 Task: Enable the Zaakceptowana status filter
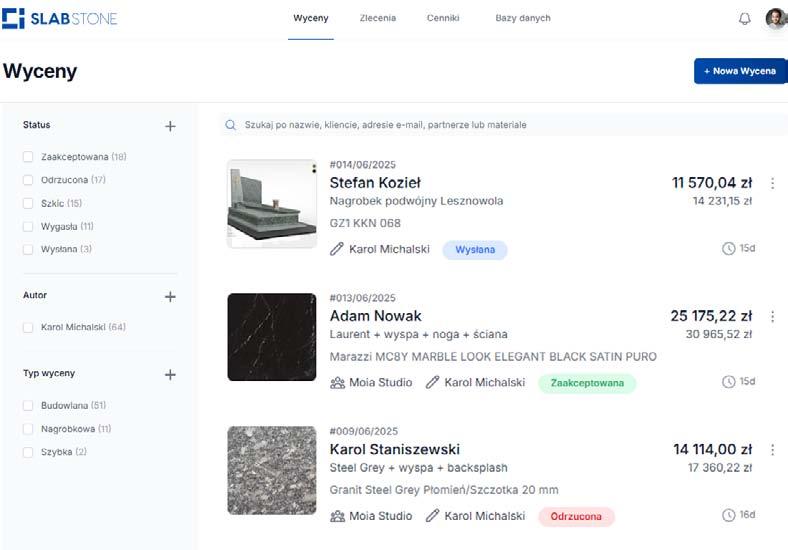pos(28,157)
